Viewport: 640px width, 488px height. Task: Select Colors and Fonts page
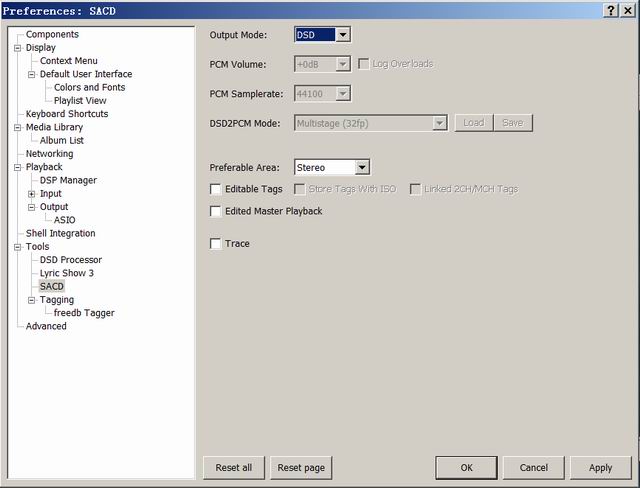89,87
